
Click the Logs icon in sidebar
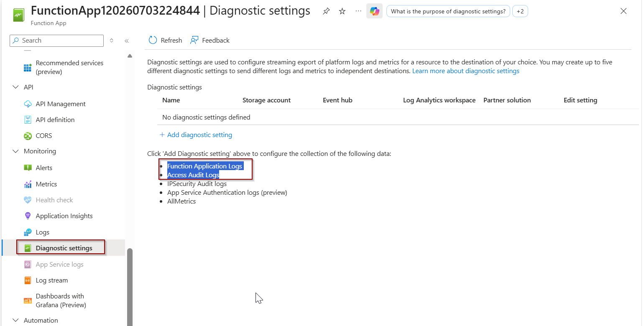[x=28, y=232]
